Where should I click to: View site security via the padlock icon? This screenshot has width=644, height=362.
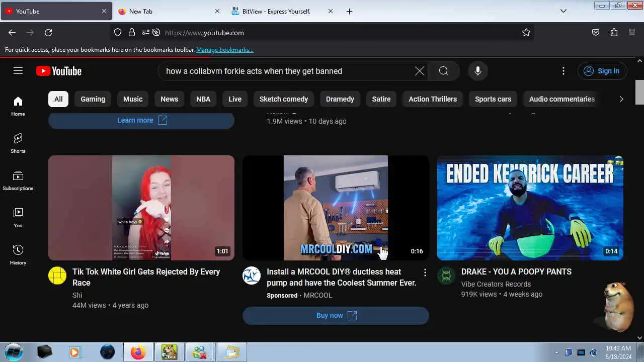(132, 32)
